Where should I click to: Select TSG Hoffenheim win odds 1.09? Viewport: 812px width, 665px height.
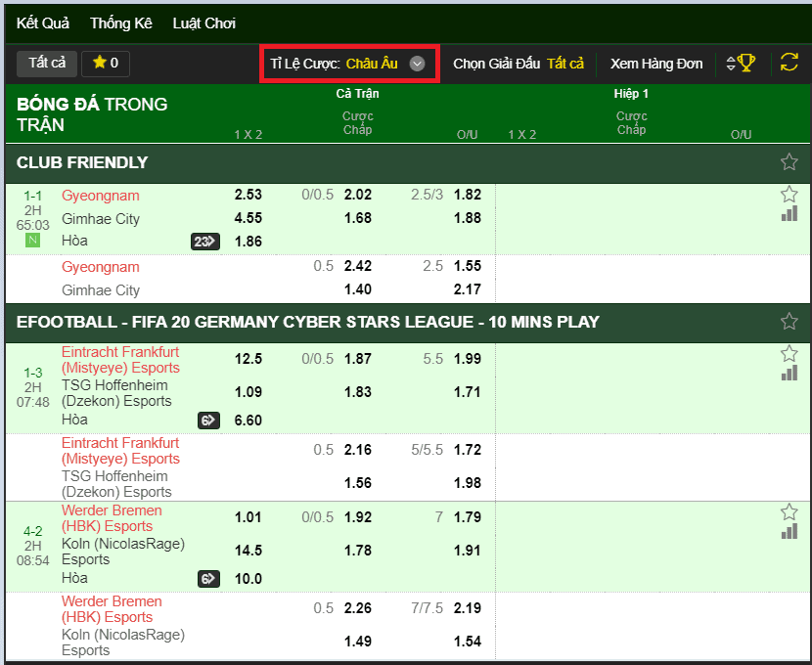pyautogui.click(x=248, y=392)
